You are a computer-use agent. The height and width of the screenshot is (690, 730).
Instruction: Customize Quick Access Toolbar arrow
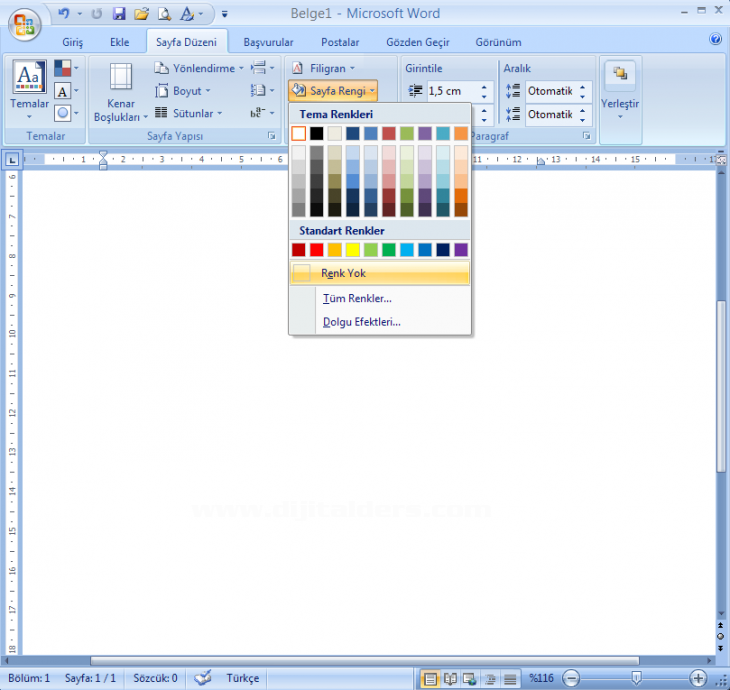[224, 14]
